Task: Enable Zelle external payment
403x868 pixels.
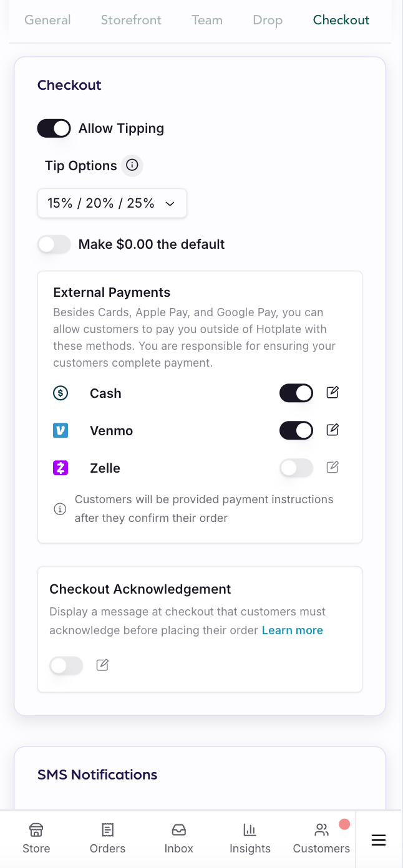Action: (296, 468)
